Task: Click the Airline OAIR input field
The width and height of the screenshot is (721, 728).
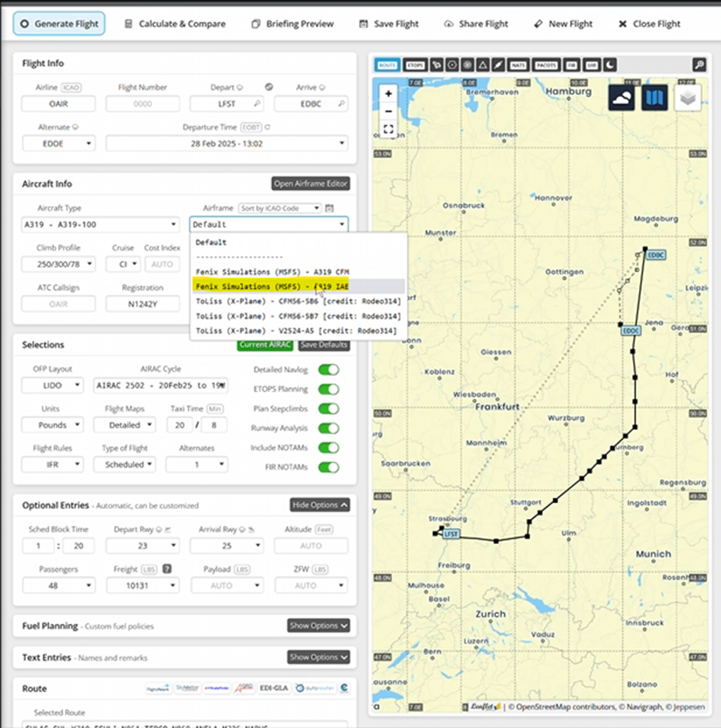Action: [59, 103]
